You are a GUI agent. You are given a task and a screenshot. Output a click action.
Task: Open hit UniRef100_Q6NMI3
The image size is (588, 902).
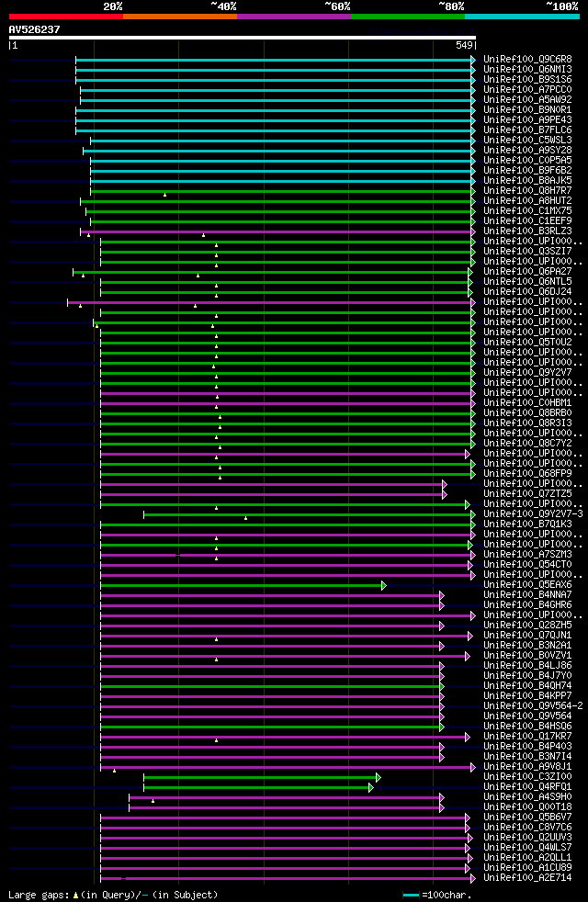click(527, 70)
